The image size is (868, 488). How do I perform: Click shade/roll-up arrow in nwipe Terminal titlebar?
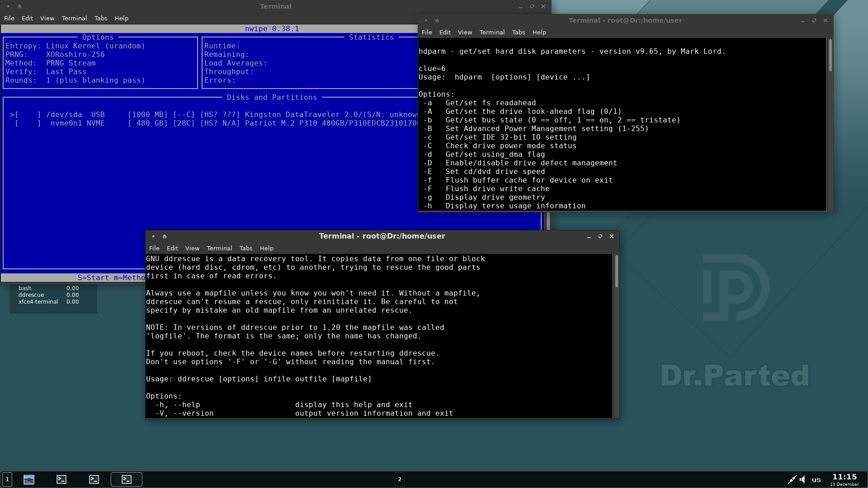tap(19, 6)
